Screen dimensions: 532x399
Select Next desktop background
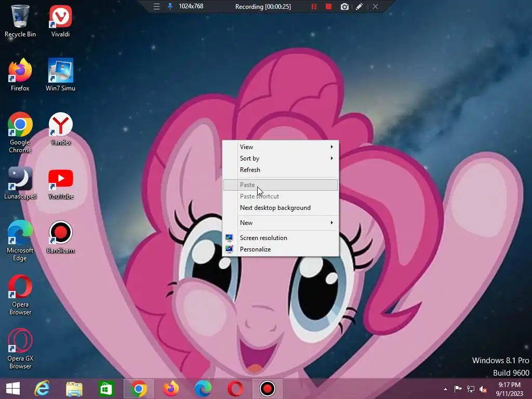[281, 208]
